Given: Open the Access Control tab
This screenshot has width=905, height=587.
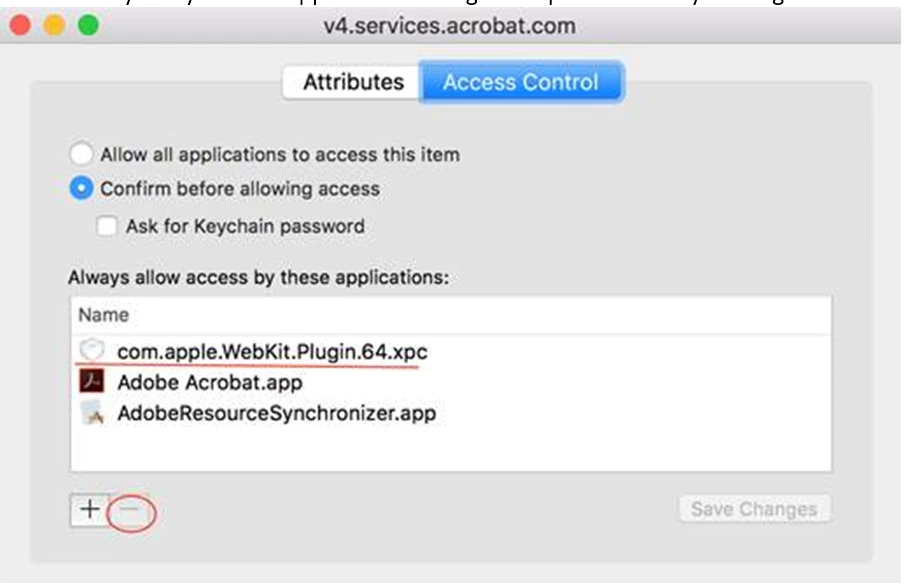Looking at the screenshot, I should (x=521, y=83).
